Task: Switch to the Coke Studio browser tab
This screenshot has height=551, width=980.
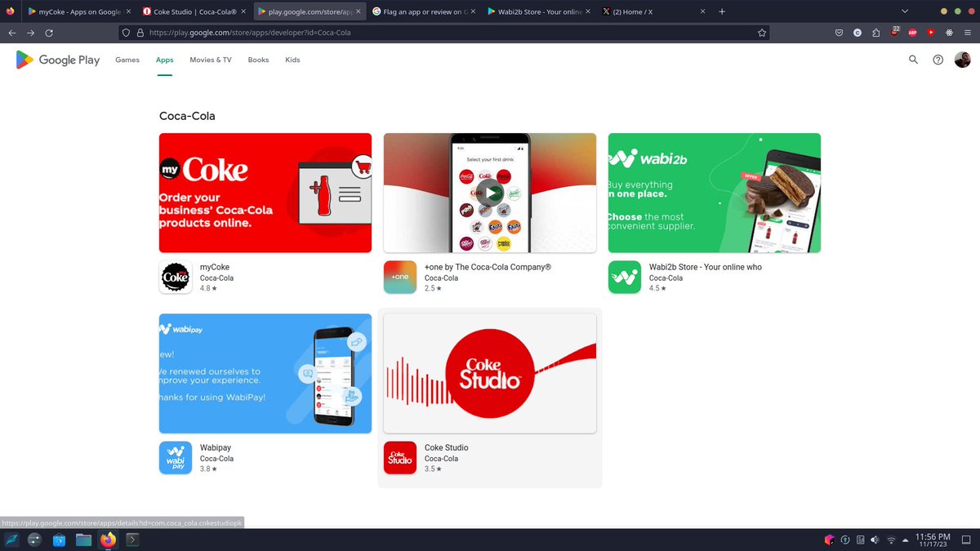Action: point(194,11)
